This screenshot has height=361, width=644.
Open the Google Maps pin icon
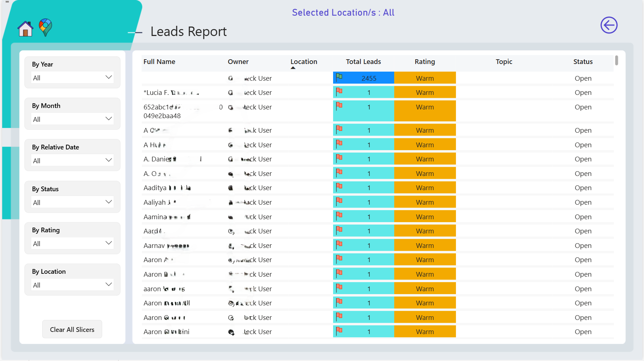pos(45,27)
